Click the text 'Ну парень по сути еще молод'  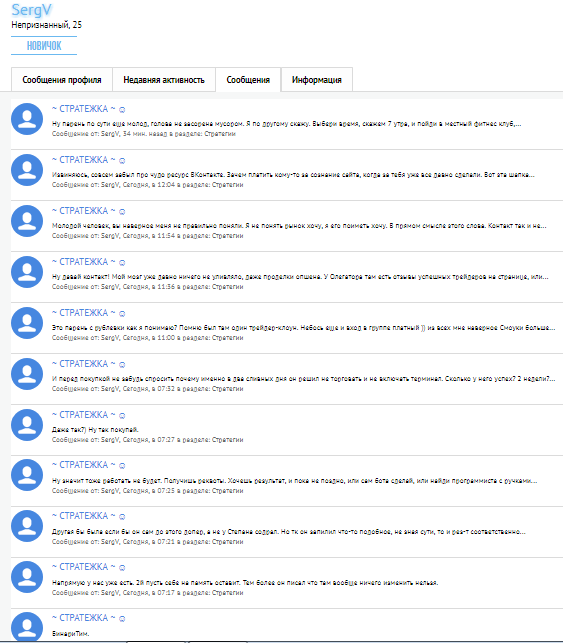[x=100, y=123]
